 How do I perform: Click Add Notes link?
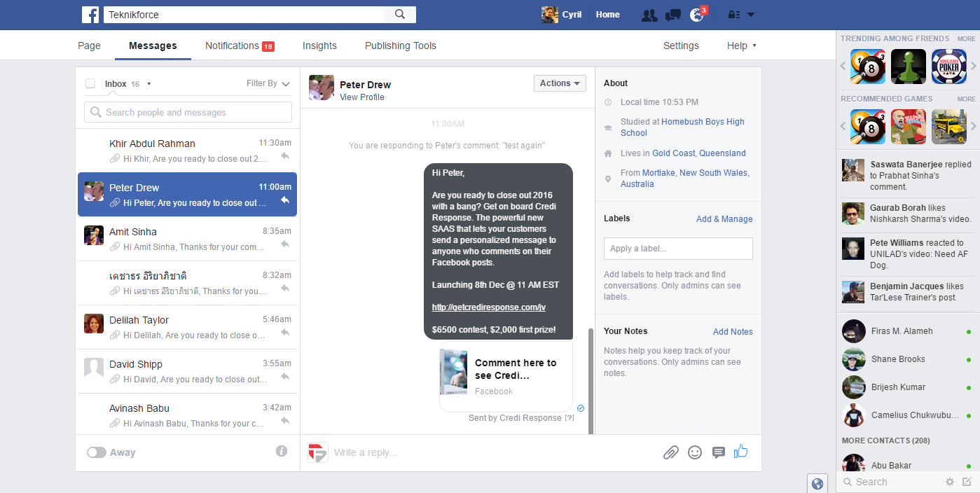pos(733,332)
